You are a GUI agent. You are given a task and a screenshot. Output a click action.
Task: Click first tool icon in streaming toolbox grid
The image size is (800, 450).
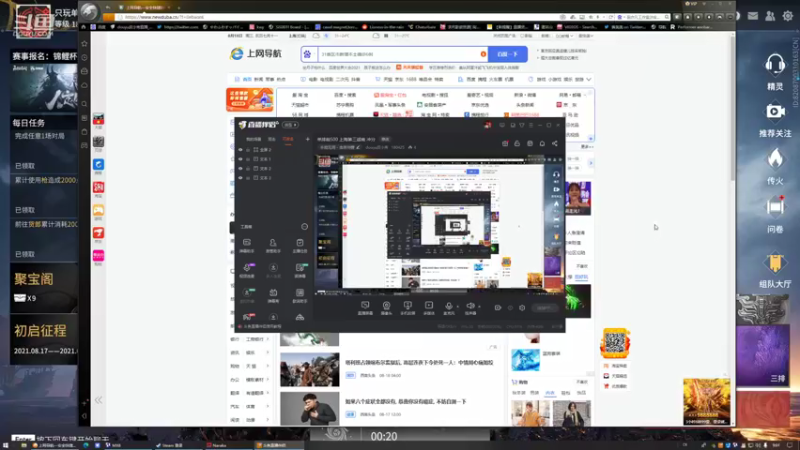point(247,243)
